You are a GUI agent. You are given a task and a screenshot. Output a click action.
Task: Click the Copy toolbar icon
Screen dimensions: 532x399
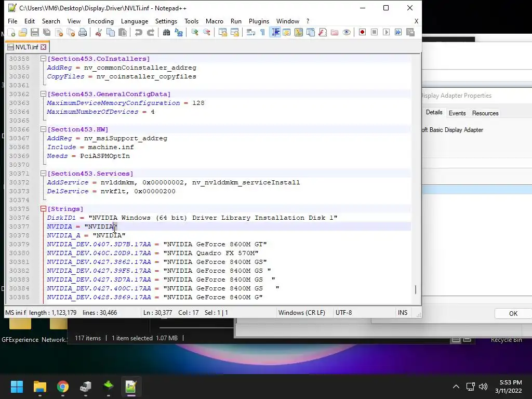(111, 32)
